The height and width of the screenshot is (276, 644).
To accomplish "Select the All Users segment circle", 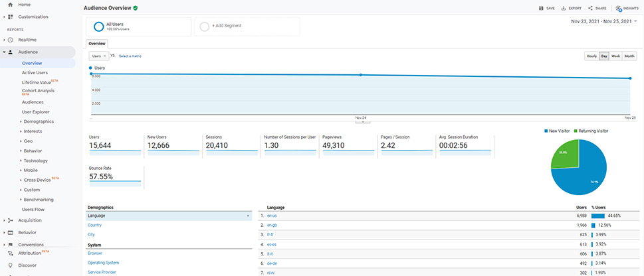I will coord(98,27).
